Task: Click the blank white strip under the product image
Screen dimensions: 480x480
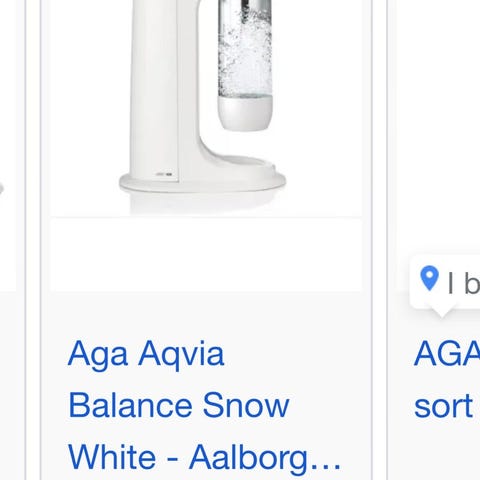Action: coord(206,255)
